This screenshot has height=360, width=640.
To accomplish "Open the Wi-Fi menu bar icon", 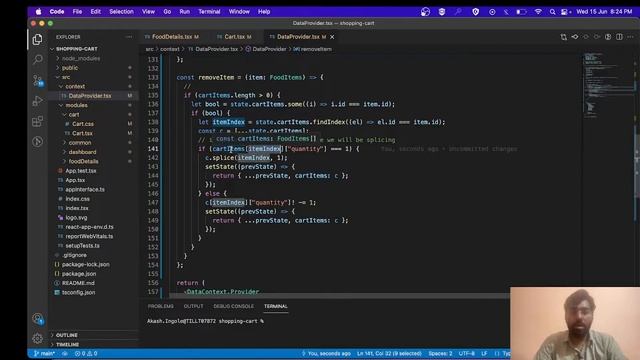I will click(538, 12).
